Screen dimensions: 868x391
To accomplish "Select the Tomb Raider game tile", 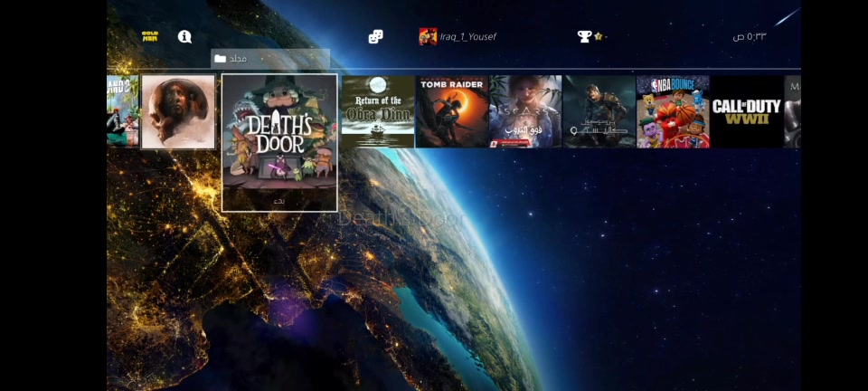I will point(452,112).
